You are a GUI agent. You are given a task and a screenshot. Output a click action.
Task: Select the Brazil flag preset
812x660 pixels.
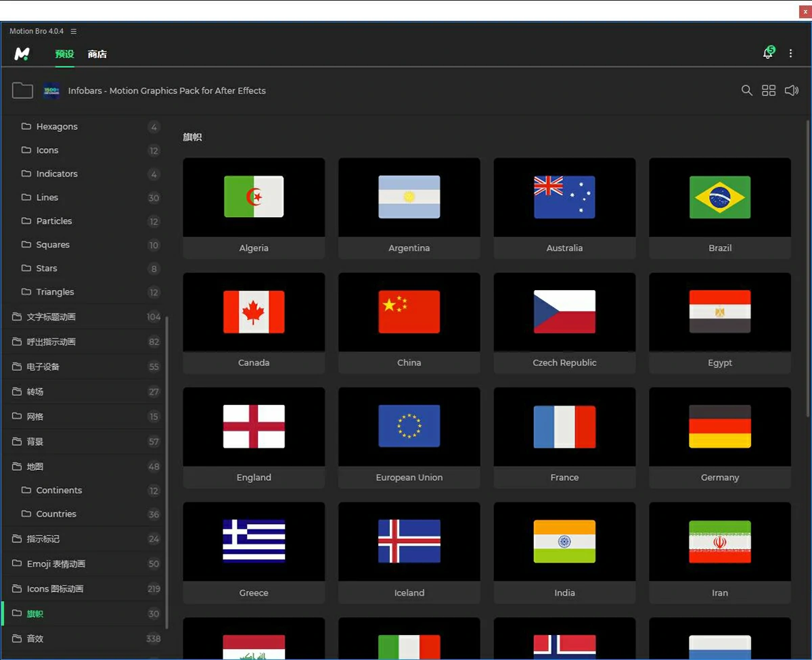pyautogui.click(x=720, y=208)
